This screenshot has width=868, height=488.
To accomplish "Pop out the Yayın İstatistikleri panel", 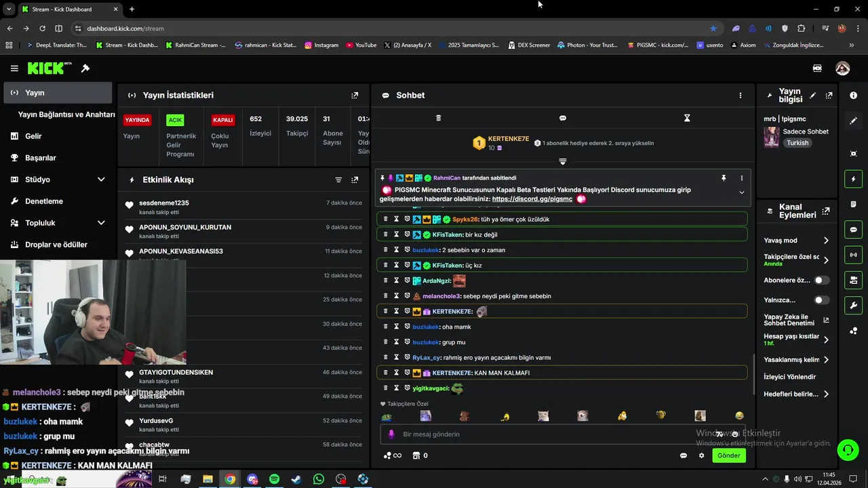I will [x=355, y=96].
